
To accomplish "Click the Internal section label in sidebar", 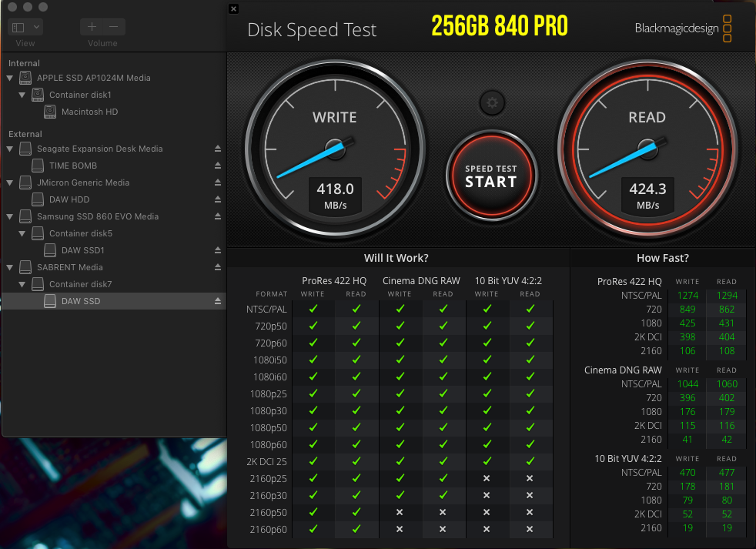I will pyautogui.click(x=24, y=63).
